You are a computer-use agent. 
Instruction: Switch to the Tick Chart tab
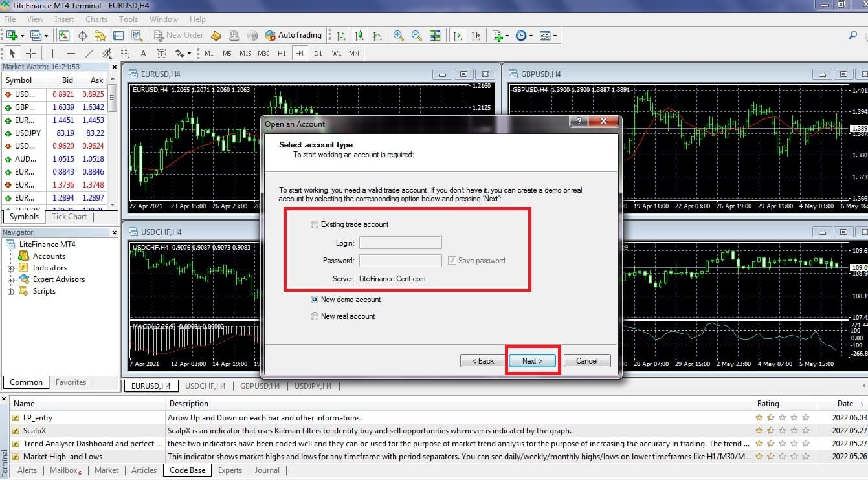pos(69,217)
